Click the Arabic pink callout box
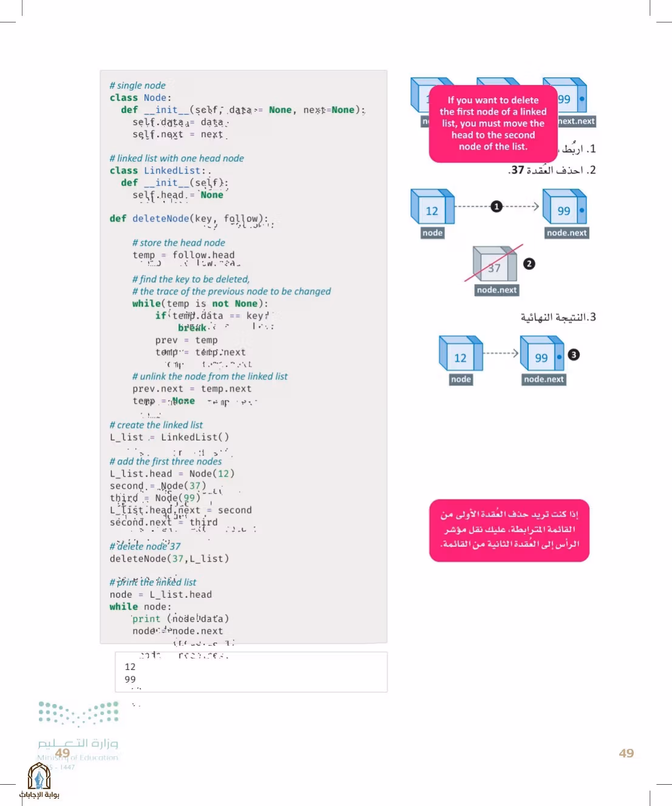This screenshot has width=672, height=806. 509,530
